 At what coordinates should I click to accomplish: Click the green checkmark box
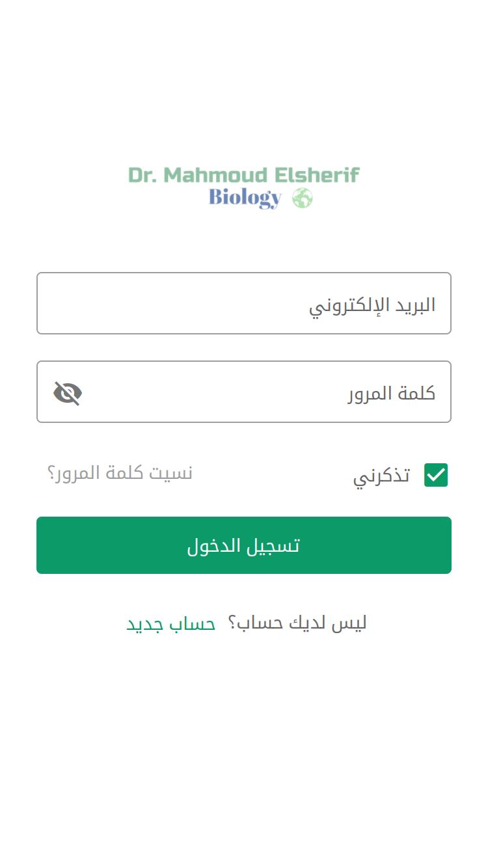pyautogui.click(x=436, y=475)
